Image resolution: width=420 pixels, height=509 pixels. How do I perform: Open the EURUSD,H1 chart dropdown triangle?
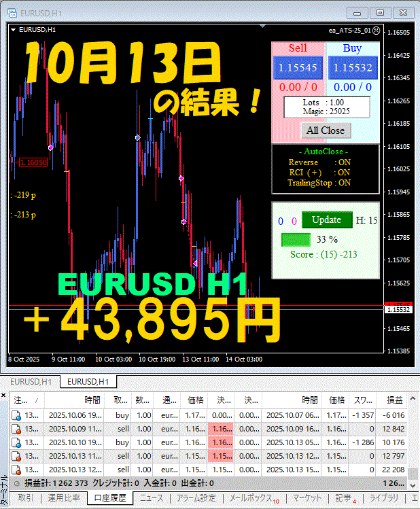pyautogui.click(x=14, y=30)
